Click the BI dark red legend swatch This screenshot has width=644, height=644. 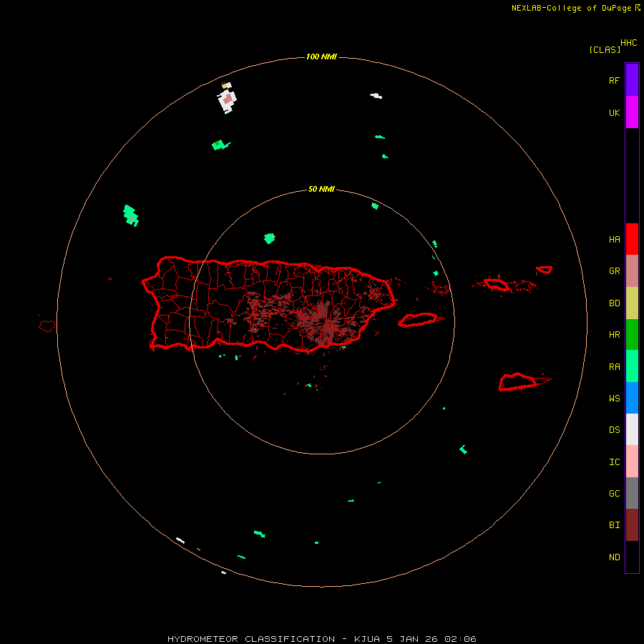[x=632, y=525]
